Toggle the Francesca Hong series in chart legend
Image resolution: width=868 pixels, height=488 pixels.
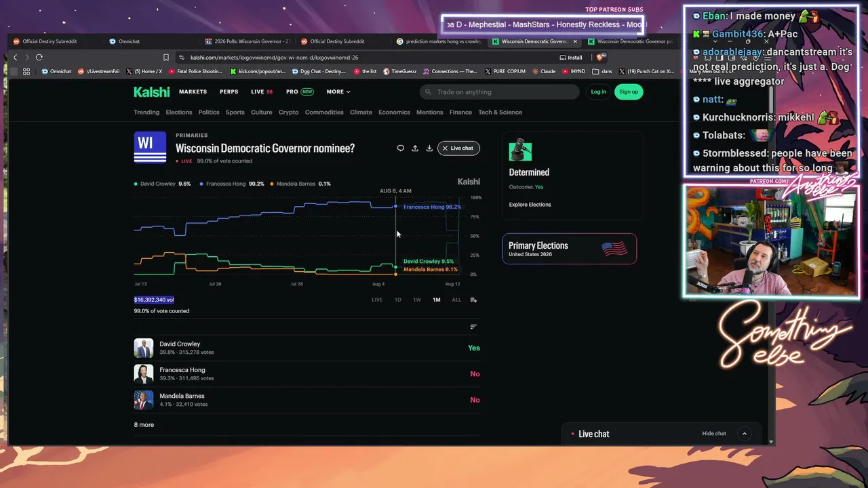point(232,184)
